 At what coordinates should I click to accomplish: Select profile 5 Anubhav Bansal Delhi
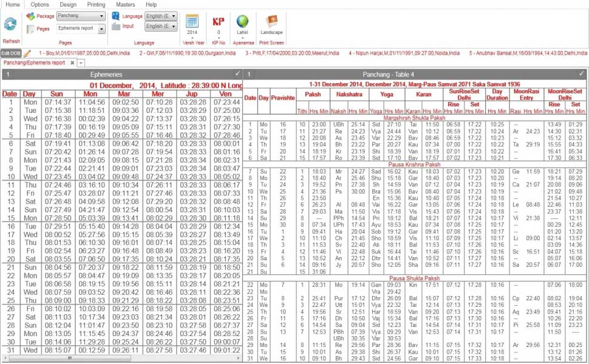pos(528,53)
